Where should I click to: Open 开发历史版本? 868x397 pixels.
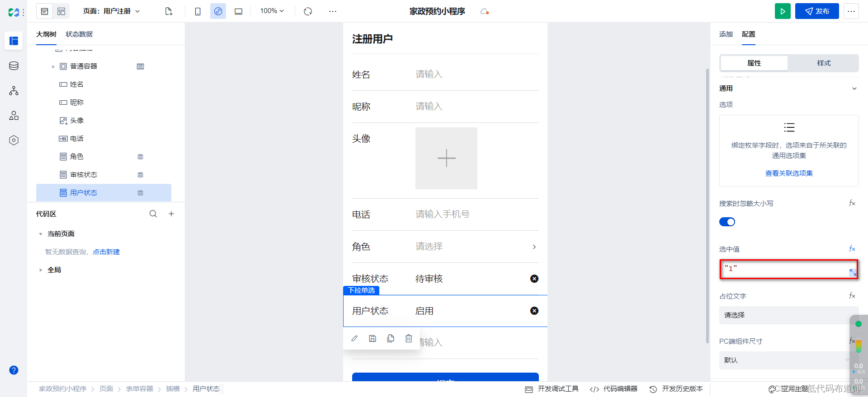676,389
